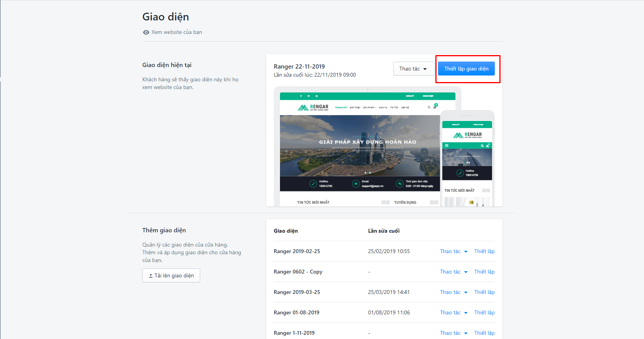The image size is (644, 339).
Task: Select theme name Ranger 2019-02-25
Action: [297, 251]
